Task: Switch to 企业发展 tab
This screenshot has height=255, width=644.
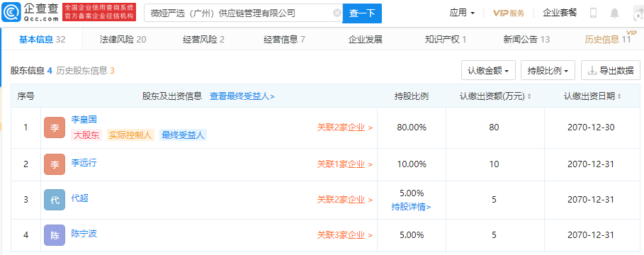Action: [x=365, y=40]
